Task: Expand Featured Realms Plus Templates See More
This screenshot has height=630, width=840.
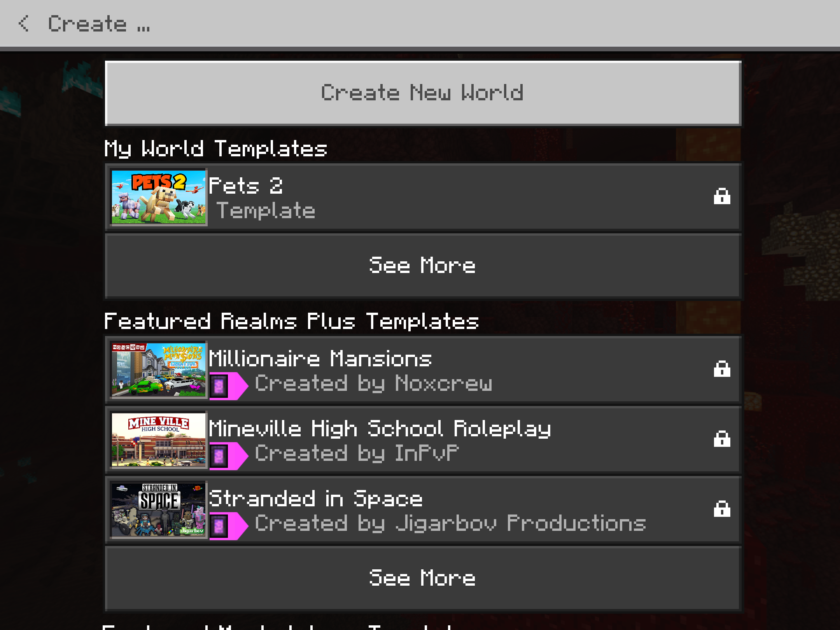Action: click(423, 578)
